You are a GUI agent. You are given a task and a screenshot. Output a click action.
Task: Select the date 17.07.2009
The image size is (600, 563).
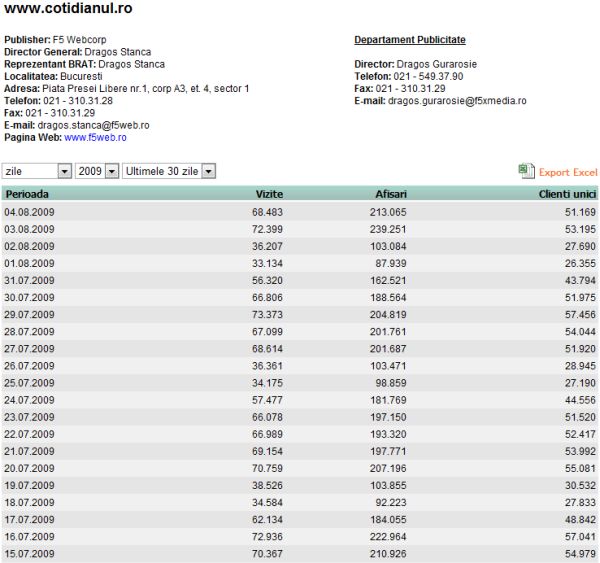(x=29, y=519)
